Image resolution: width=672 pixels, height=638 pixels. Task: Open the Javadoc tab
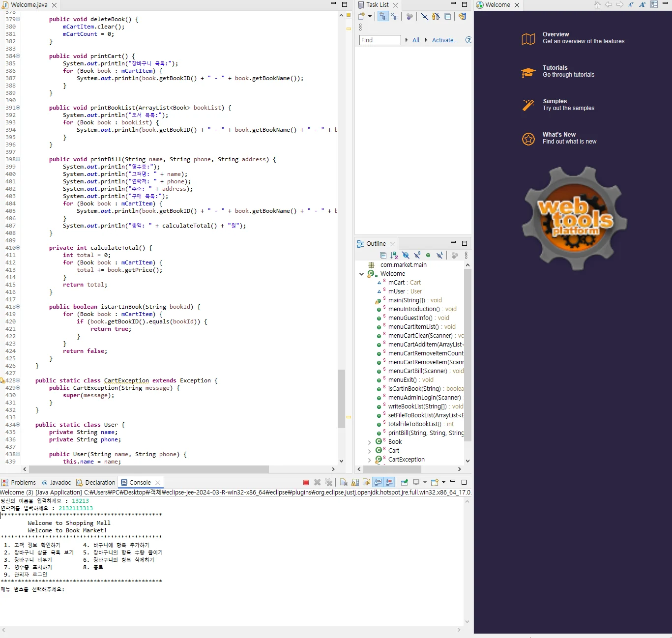click(x=57, y=483)
